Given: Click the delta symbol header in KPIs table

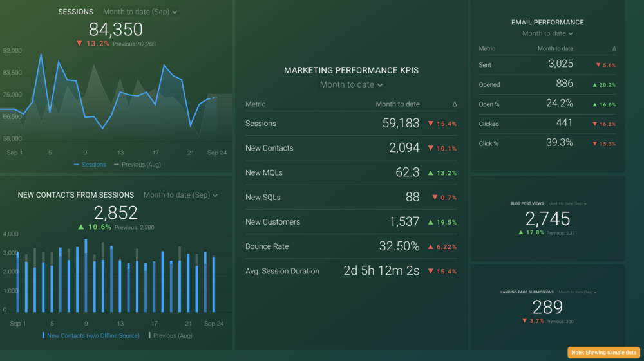Looking at the screenshot, I should coord(455,104).
